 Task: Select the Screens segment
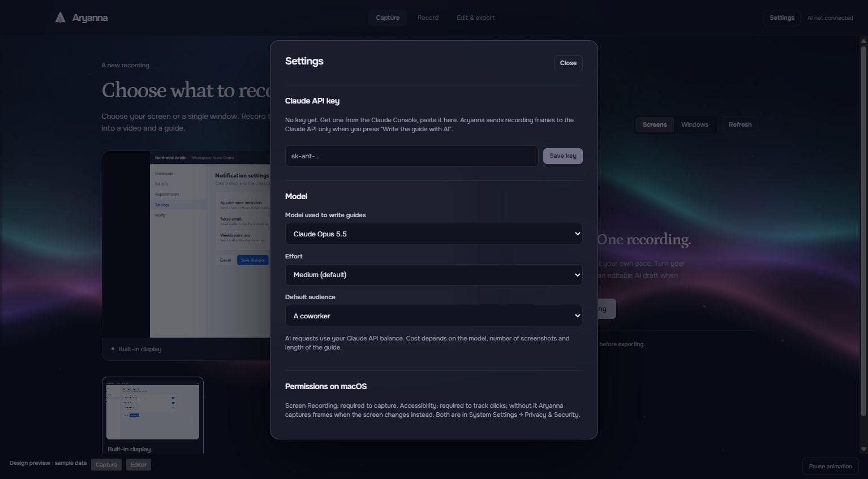point(655,124)
